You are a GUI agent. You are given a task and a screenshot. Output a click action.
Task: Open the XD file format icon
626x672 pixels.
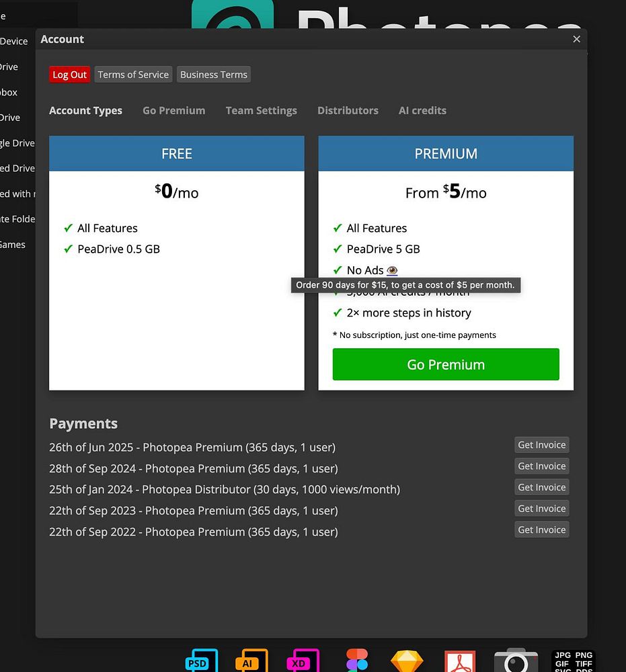coord(303,661)
